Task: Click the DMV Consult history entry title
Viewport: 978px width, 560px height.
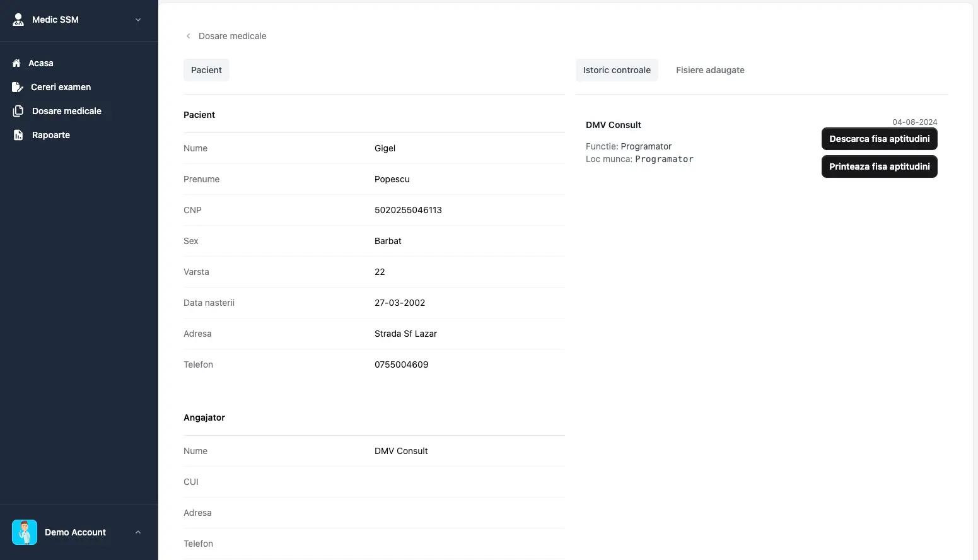Action: pos(613,125)
